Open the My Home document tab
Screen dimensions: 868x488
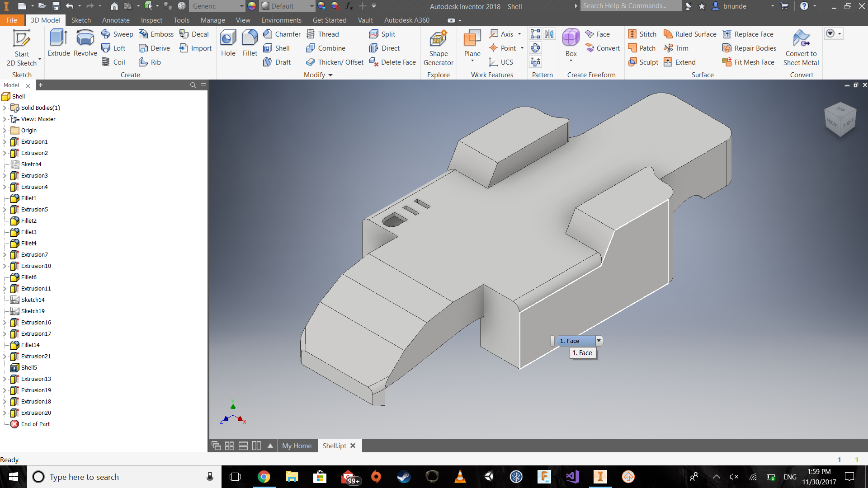pos(297,446)
